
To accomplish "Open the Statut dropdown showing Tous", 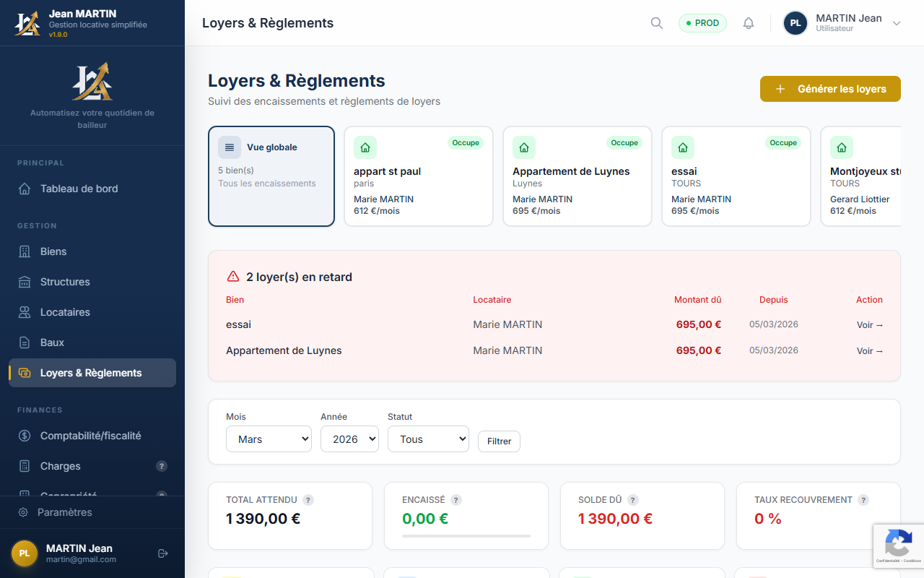I will (x=428, y=439).
